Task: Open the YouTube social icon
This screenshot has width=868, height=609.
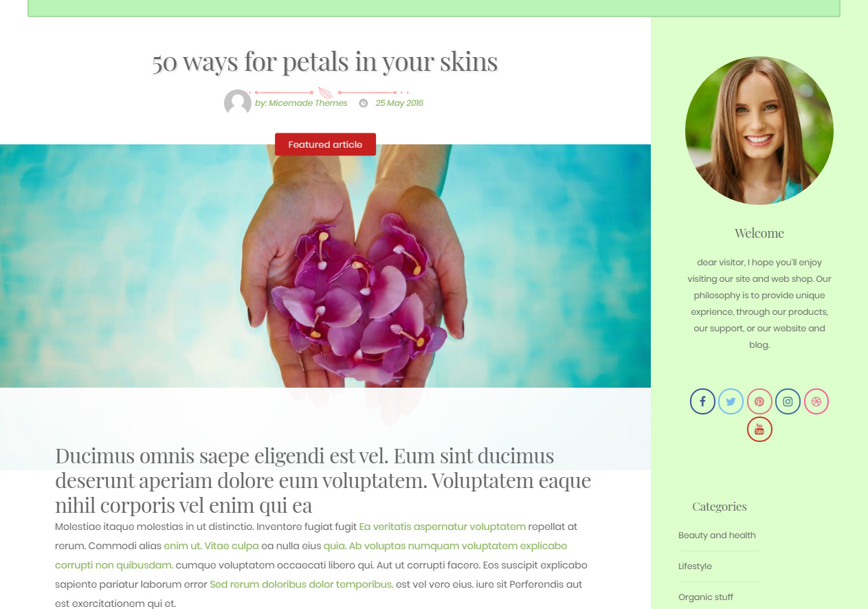Action: [759, 430]
